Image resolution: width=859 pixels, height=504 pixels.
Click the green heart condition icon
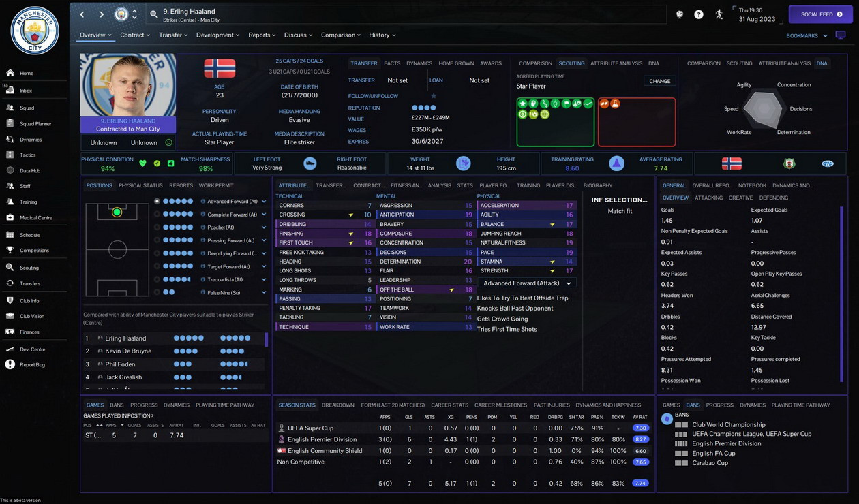pos(142,163)
